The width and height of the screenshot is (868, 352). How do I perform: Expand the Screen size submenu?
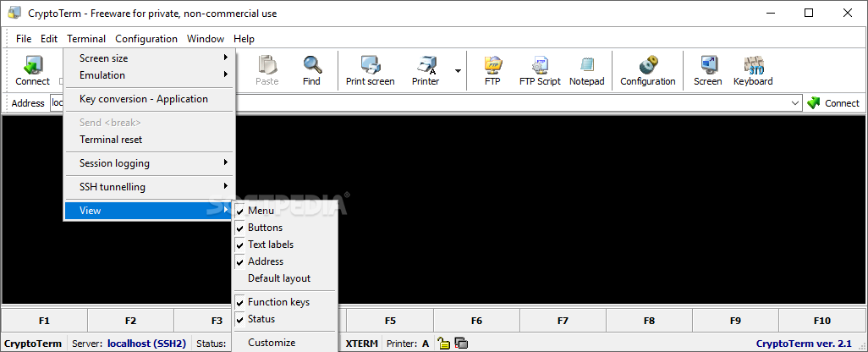(150, 58)
